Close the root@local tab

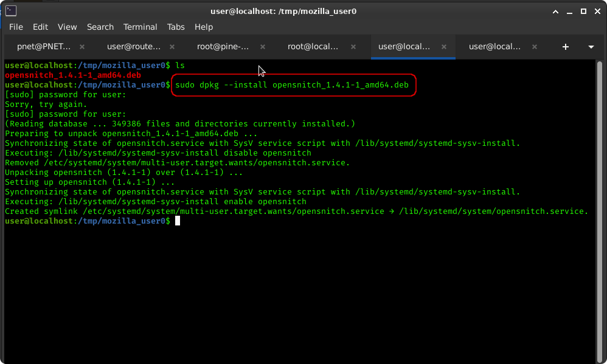(x=353, y=47)
